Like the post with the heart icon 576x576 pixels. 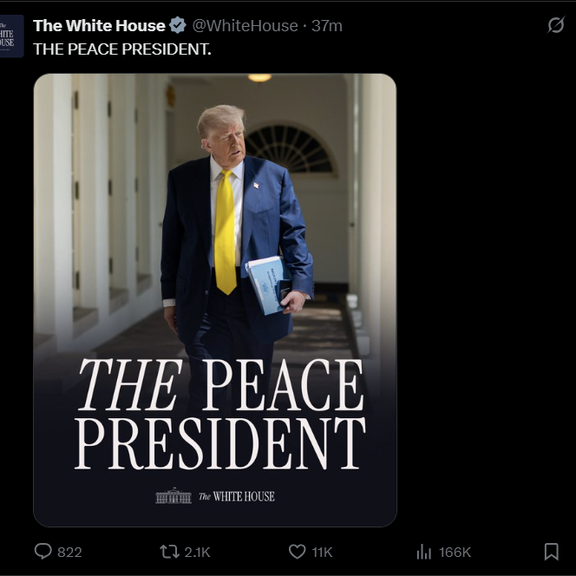297,552
